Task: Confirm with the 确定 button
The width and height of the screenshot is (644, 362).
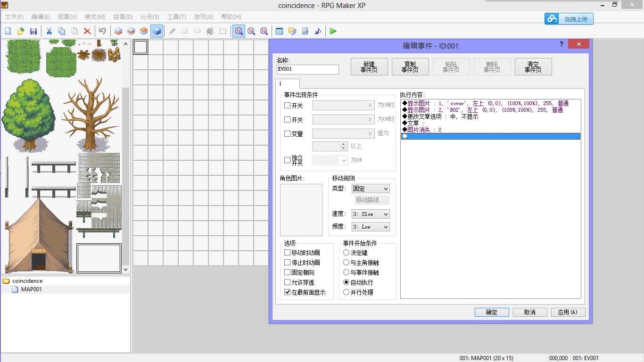Action: (x=492, y=312)
